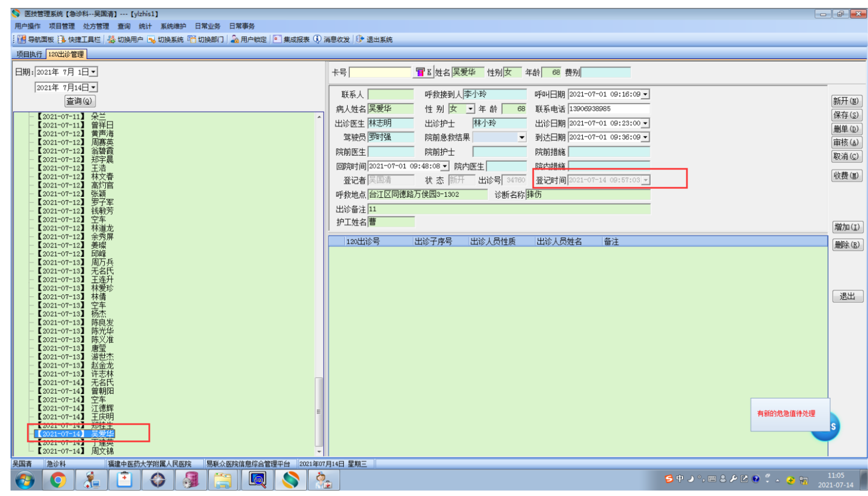Open the 回院时间 datetime dropdown
Screen dimensions: 868x496
click(445, 166)
